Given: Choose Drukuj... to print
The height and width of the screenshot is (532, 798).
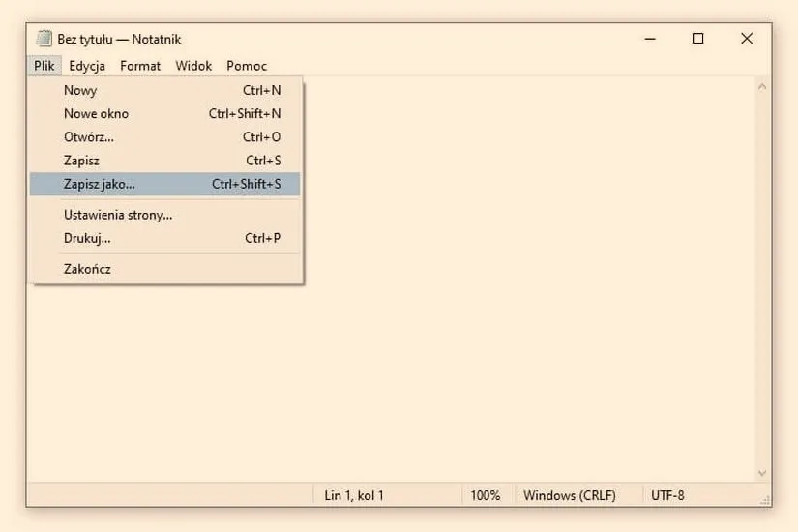Looking at the screenshot, I should coord(164,238).
